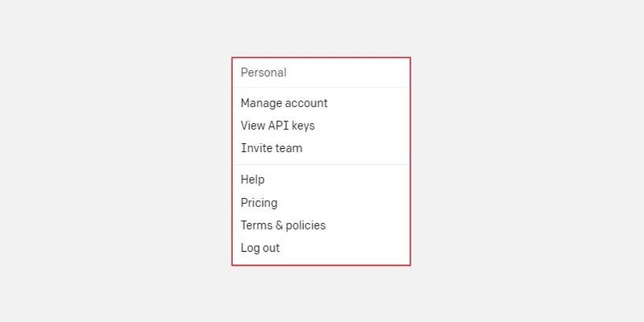Screen dimensions: 644x322
Task: Go to Pricing
Action: 259,203
